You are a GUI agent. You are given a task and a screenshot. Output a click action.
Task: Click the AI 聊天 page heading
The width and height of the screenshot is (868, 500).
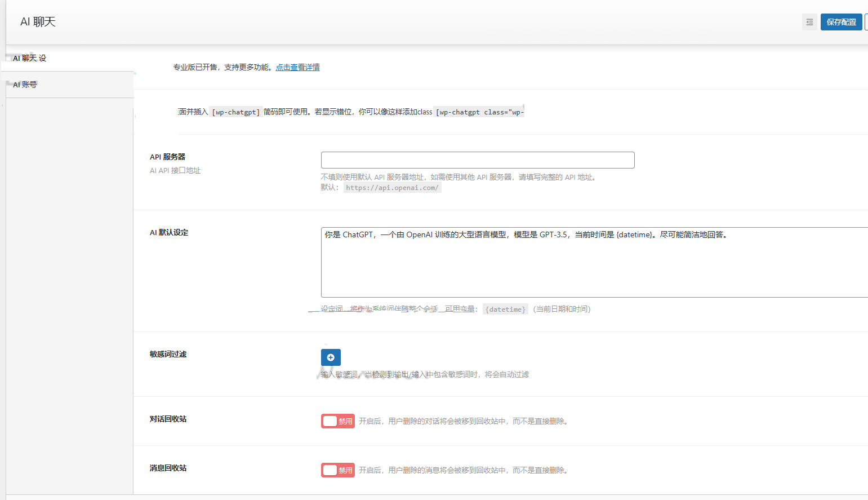(36, 21)
